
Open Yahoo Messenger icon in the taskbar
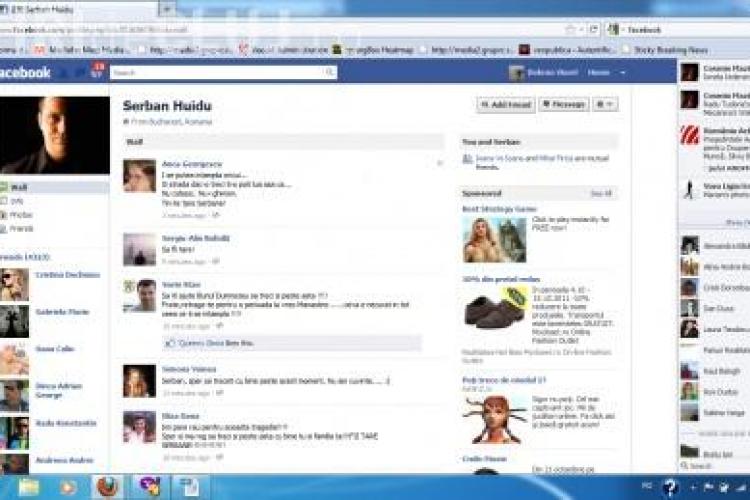point(149,487)
